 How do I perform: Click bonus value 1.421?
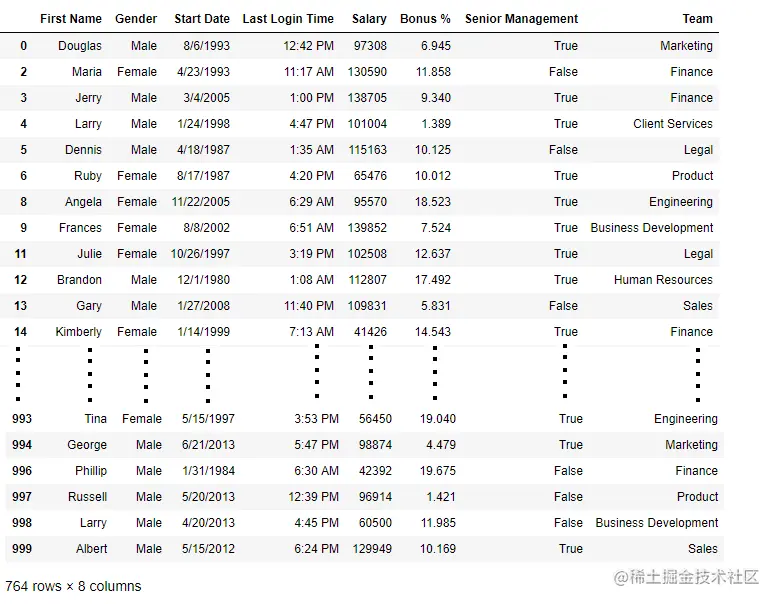point(441,497)
